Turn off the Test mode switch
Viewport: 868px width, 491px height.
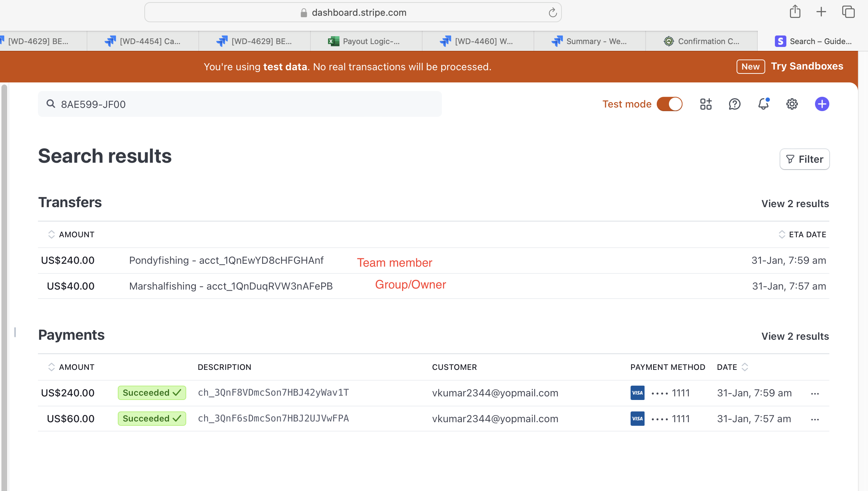pyautogui.click(x=669, y=104)
